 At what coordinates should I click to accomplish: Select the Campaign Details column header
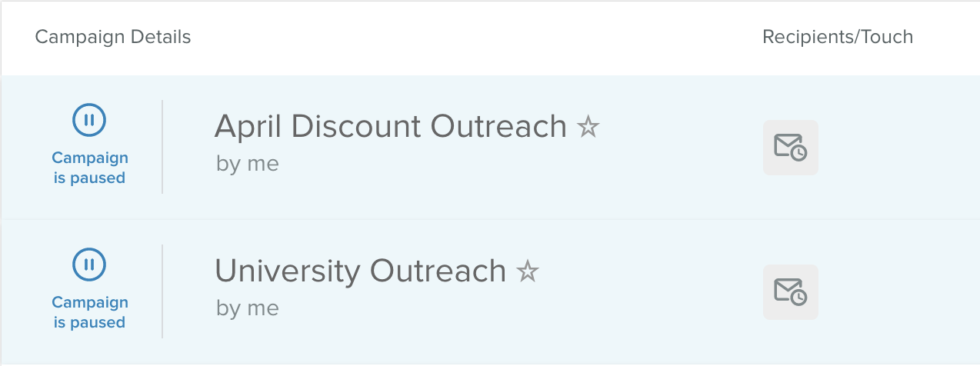(x=113, y=37)
